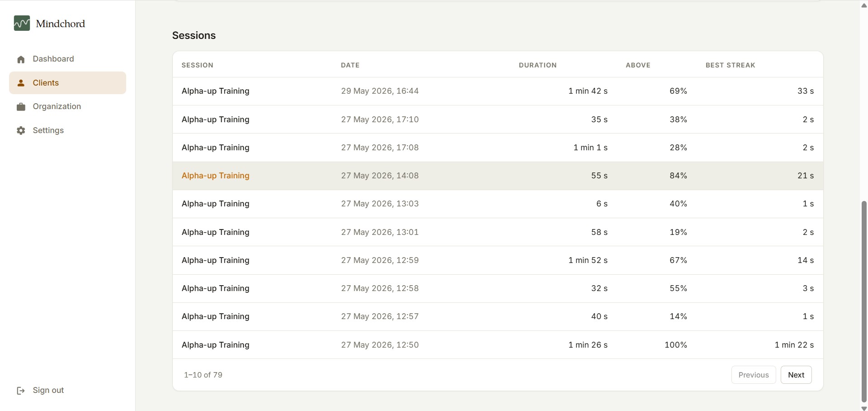
Task: Open the Dashboard menu item
Action: (x=67, y=59)
